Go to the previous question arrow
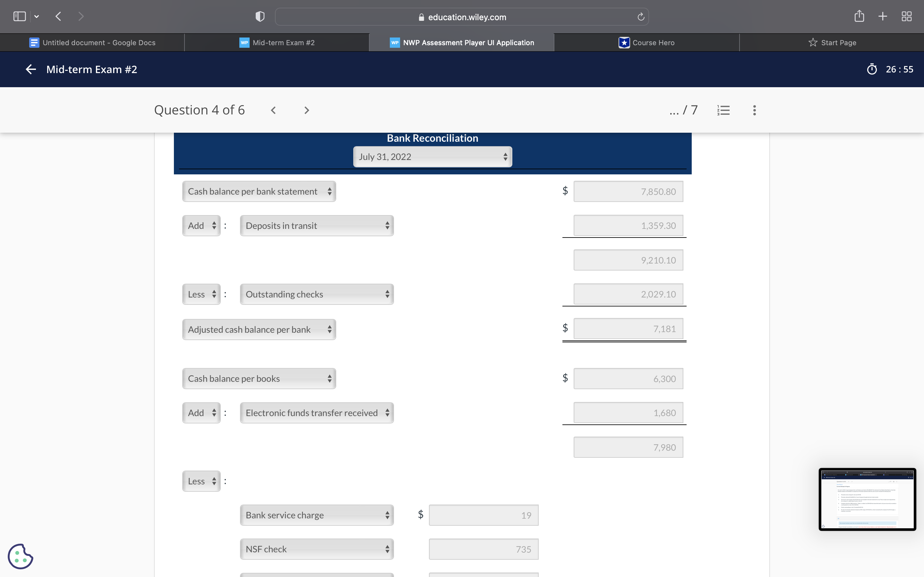The height and width of the screenshot is (577, 924). tap(273, 110)
